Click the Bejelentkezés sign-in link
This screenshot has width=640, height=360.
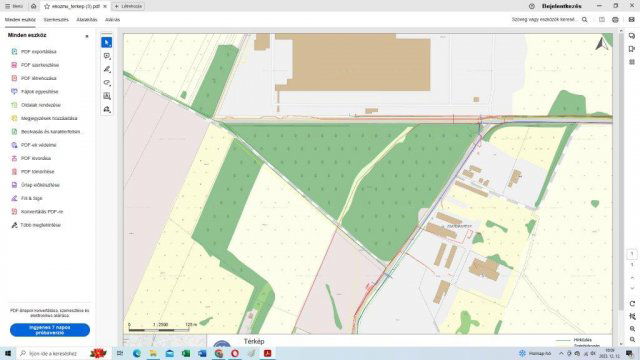[562, 6]
